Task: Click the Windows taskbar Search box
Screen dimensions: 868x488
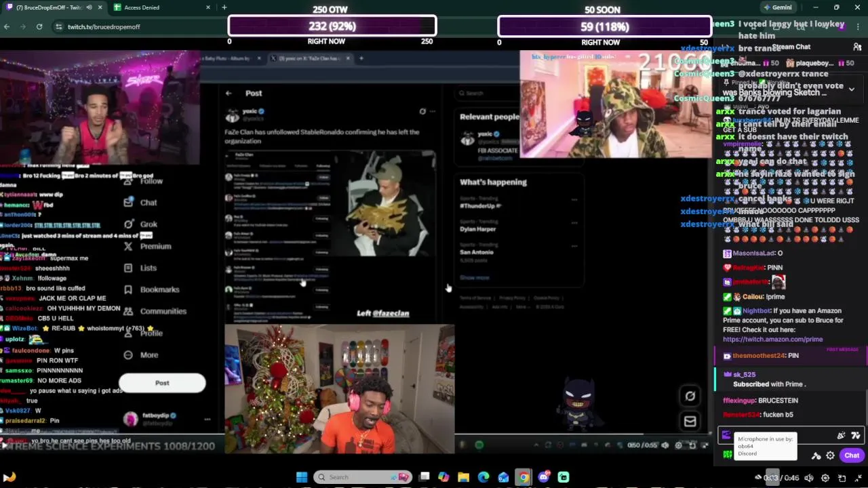Action: (363, 477)
